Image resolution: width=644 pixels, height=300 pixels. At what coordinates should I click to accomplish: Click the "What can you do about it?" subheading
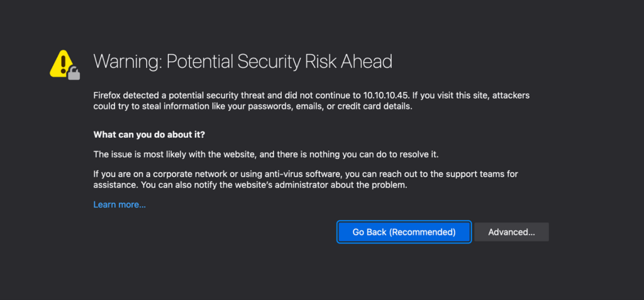(149, 135)
